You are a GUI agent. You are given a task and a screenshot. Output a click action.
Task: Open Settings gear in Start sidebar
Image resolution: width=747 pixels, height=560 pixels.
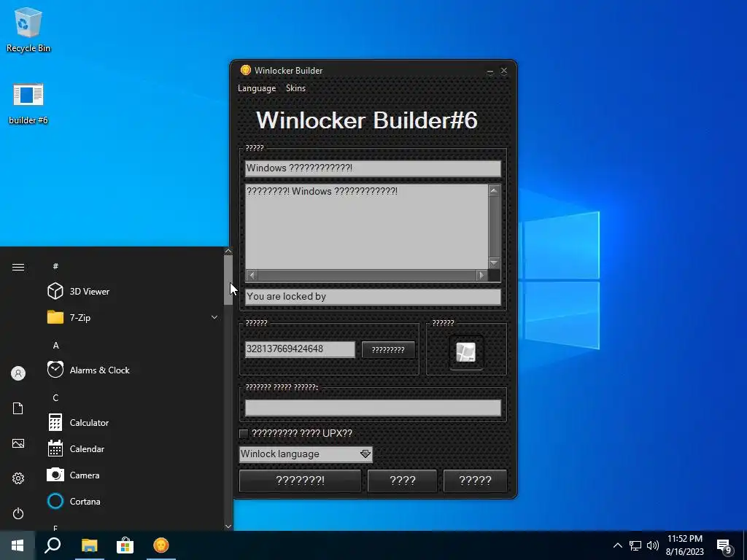pos(18,478)
